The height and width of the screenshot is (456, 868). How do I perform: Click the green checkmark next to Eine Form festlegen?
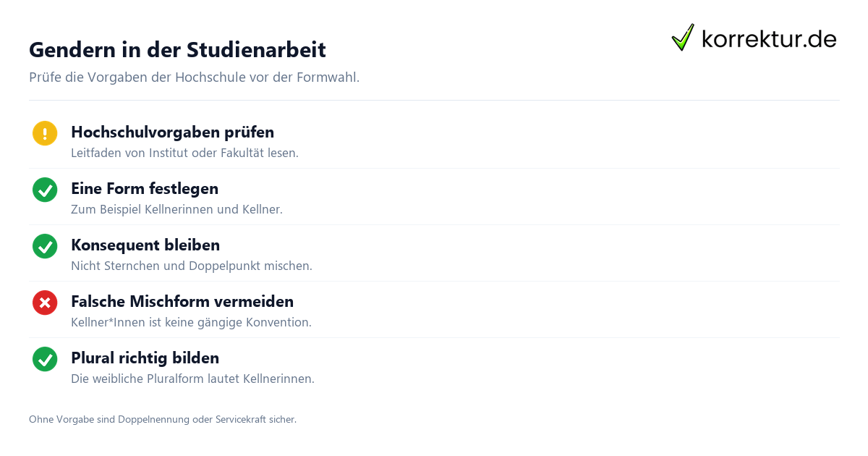45,190
